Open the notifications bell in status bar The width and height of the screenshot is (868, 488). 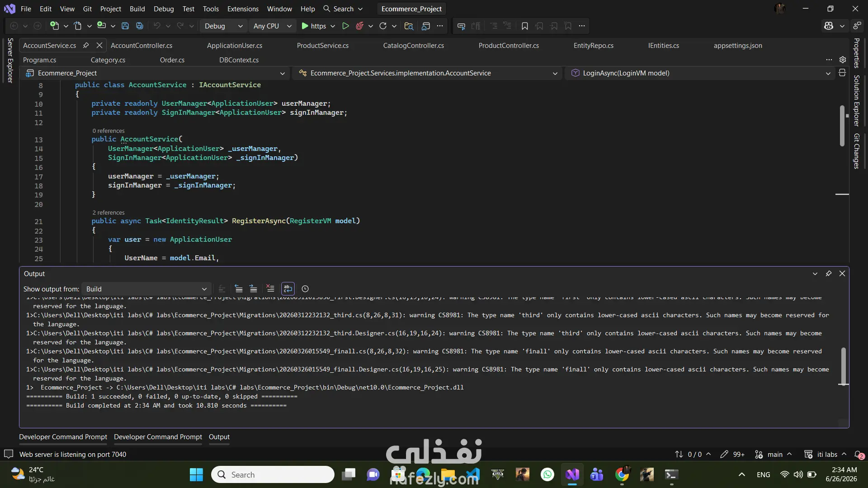click(859, 454)
